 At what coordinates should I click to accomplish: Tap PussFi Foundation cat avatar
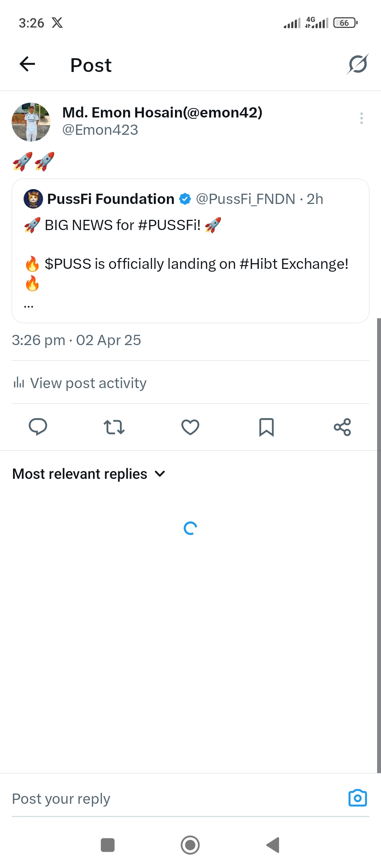33,199
